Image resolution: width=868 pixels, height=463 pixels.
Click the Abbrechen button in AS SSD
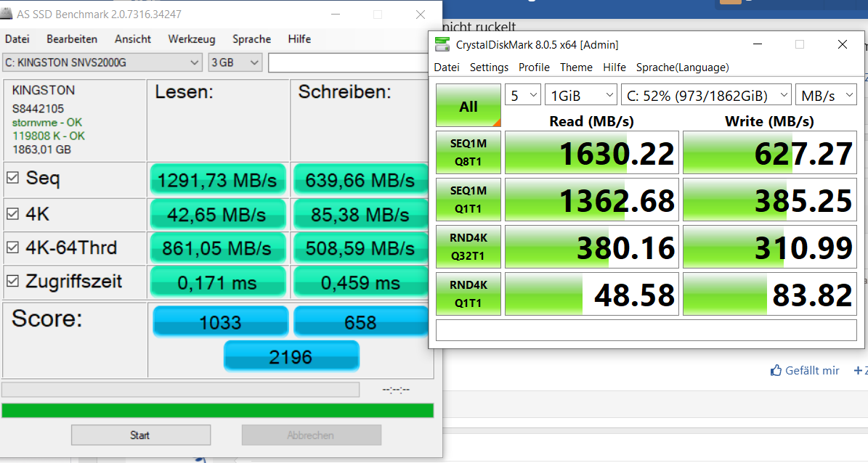(x=311, y=435)
